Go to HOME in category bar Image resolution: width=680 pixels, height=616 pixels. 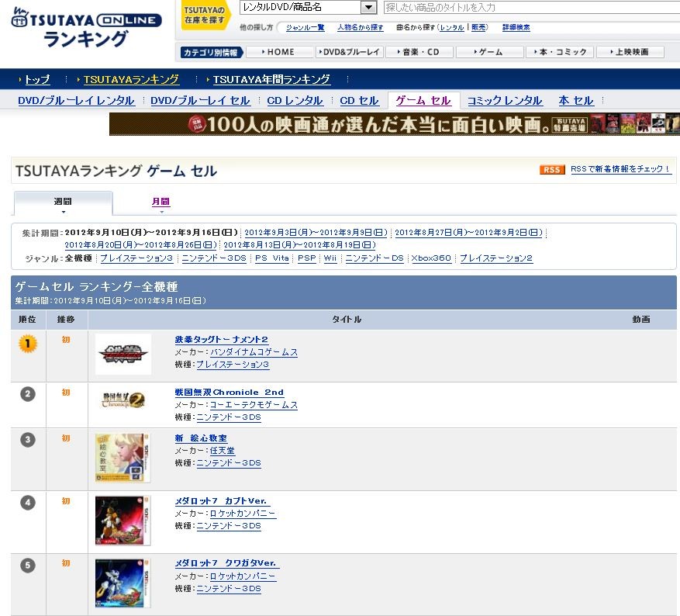tap(278, 52)
